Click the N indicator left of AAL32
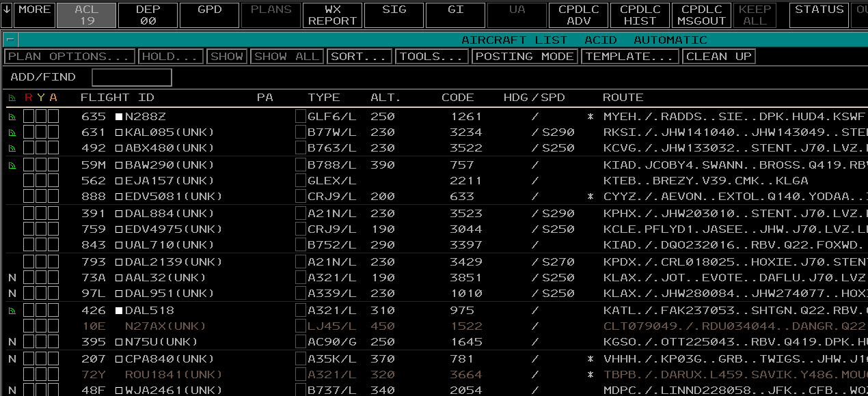 12,278
